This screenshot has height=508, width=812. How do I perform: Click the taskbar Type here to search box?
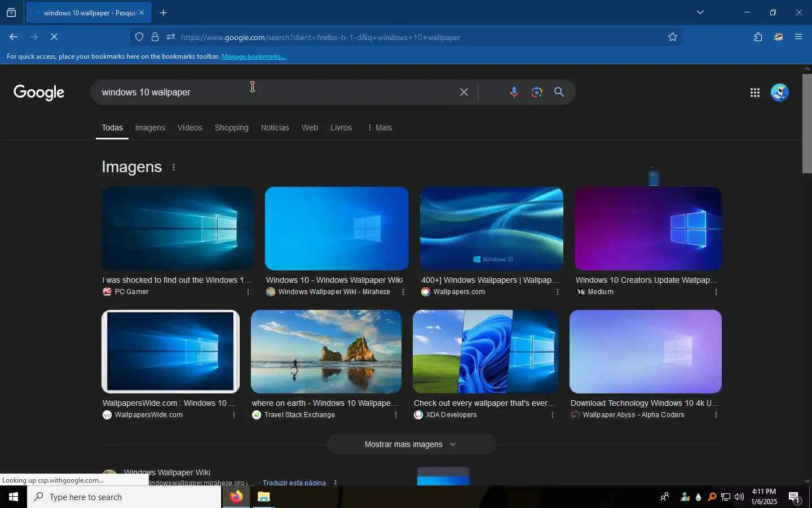pyautogui.click(x=124, y=497)
